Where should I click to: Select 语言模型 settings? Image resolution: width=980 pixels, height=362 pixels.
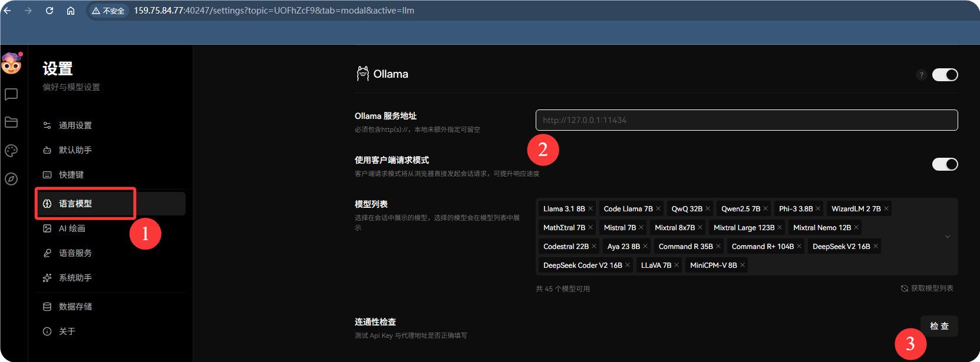click(x=110, y=204)
